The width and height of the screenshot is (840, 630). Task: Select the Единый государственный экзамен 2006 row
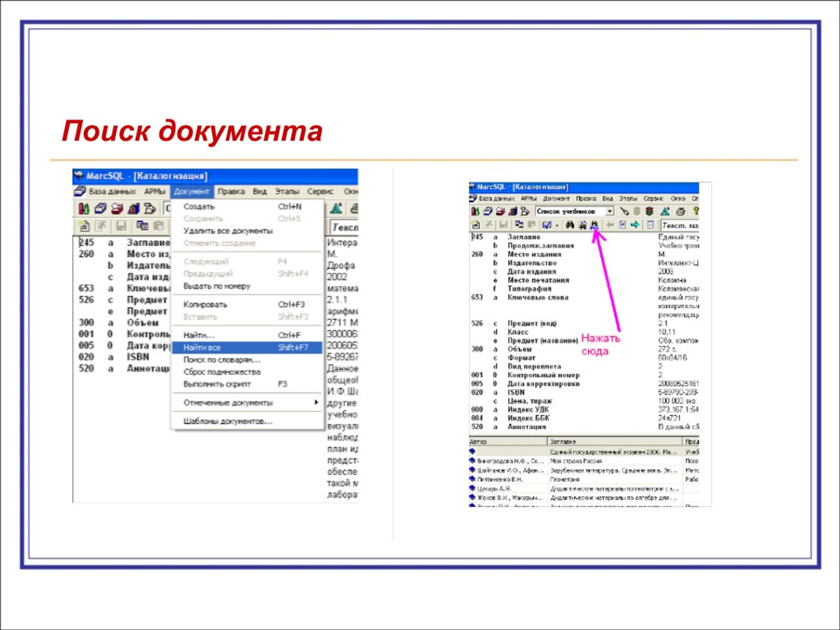click(584, 452)
